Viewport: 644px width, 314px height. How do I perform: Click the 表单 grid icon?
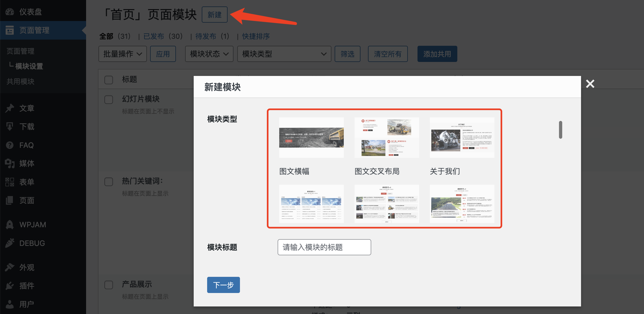tap(10, 182)
